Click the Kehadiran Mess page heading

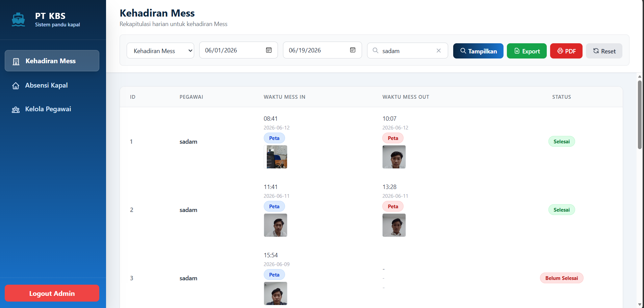157,13
